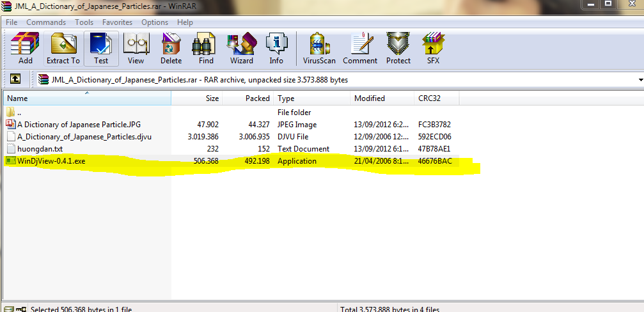The width and height of the screenshot is (644, 312).
Task: Select WinDjView-0.4.1.exe file name
Action: [51, 161]
